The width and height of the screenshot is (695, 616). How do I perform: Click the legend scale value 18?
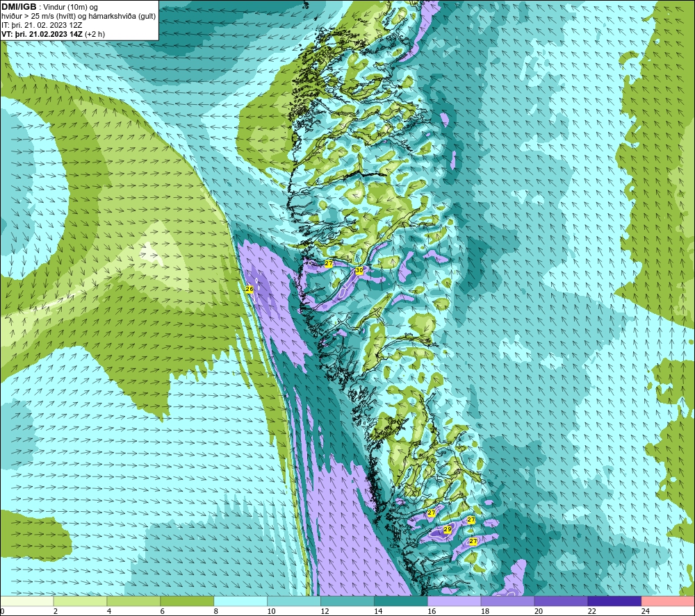pos(485,611)
